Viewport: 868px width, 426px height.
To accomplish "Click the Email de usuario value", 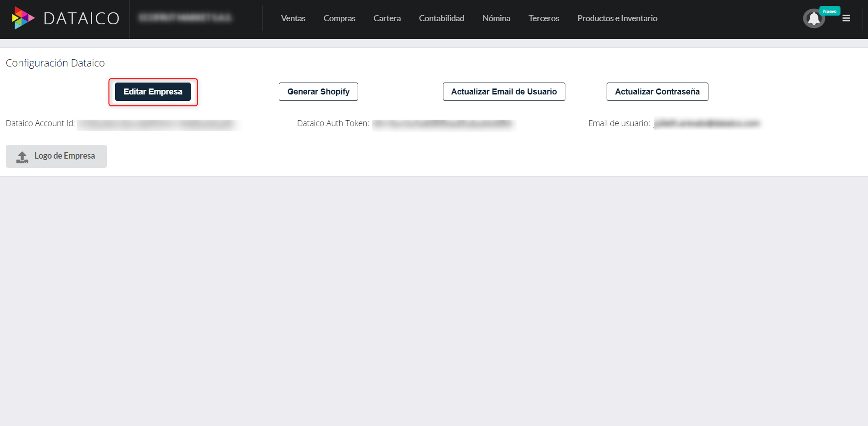I will pyautogui.click(x=707, y=123).
